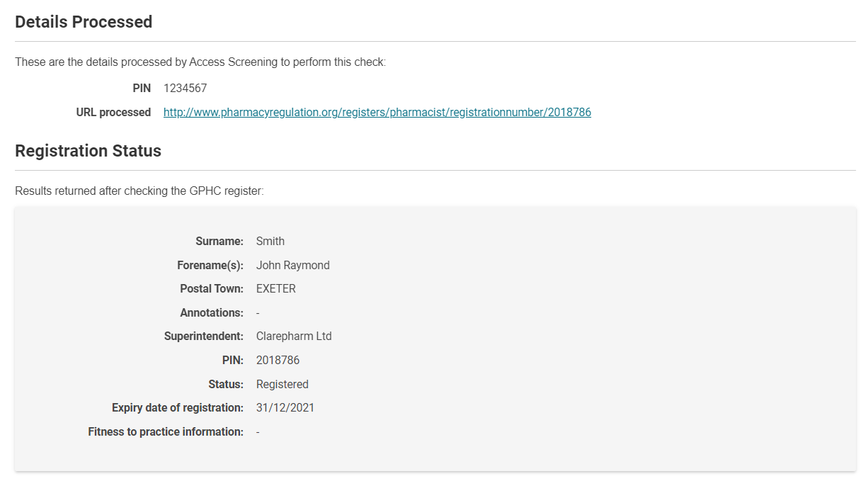Click the Annotations field label
The height and width of the screenshot is (481, 868).
coord(211,313)
